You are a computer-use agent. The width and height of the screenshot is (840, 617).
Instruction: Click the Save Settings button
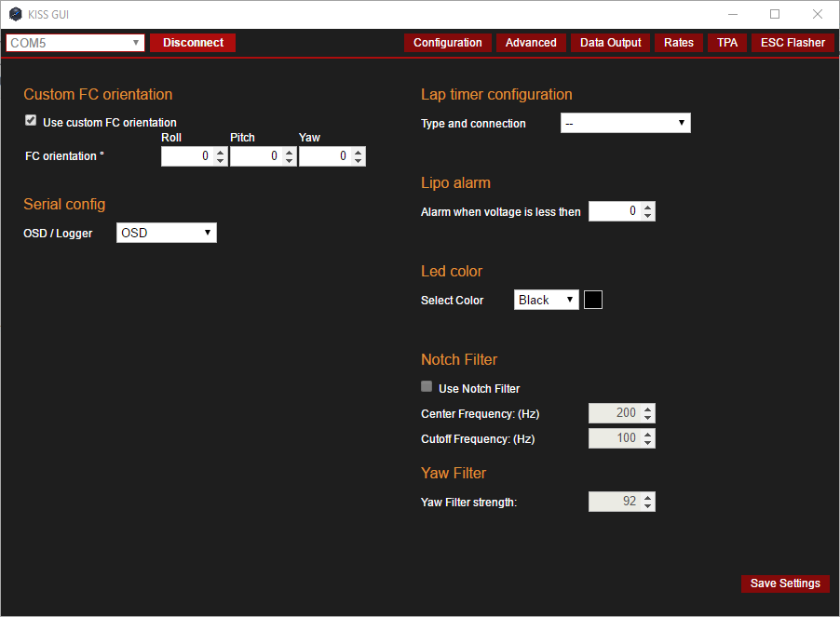coord(785,583)
